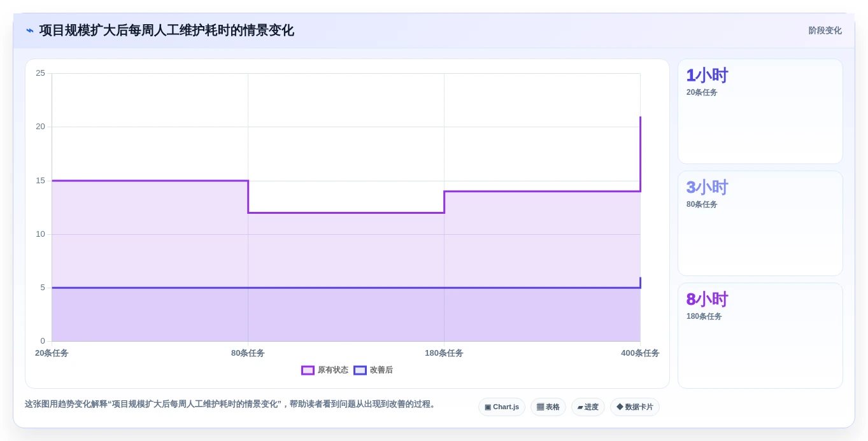This screenshot has height=441, width=868.
Task: Open the 8小时 data card
Action: click(x=760, y=335)
